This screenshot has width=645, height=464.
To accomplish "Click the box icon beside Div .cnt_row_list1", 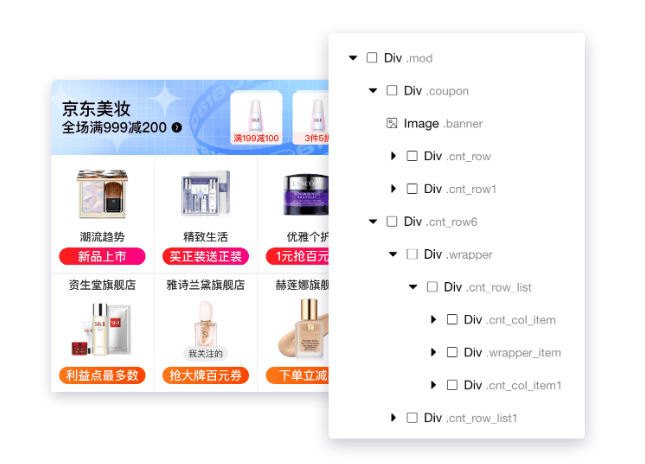I will click(x=412, y=418).
